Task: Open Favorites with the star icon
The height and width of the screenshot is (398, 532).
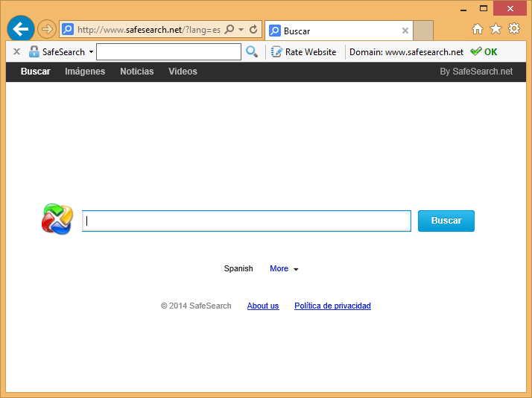Action: (495, 29)
